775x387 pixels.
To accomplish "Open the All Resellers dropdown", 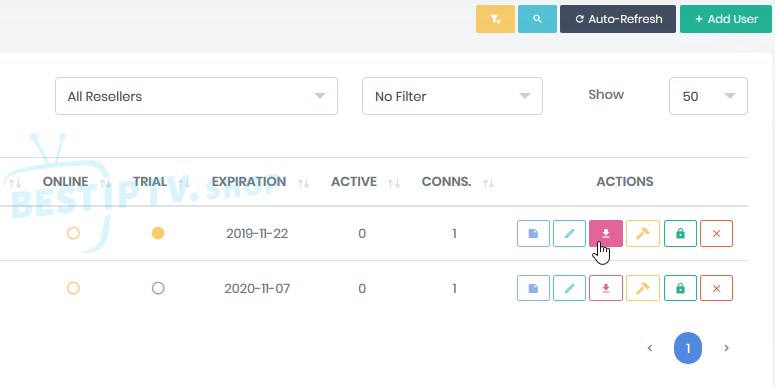I will point(196,96).
